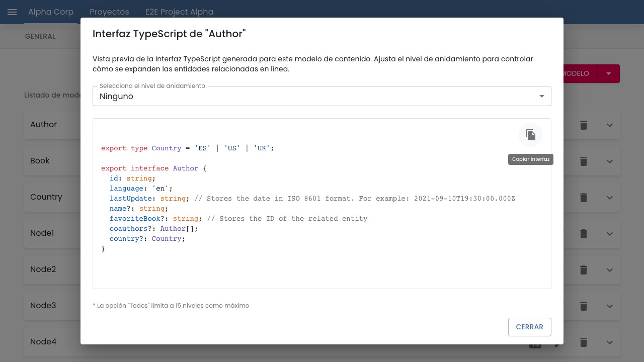Delete the Country model row
The width and height of the screenshot is (644, 362).
[x=584, y=198]
